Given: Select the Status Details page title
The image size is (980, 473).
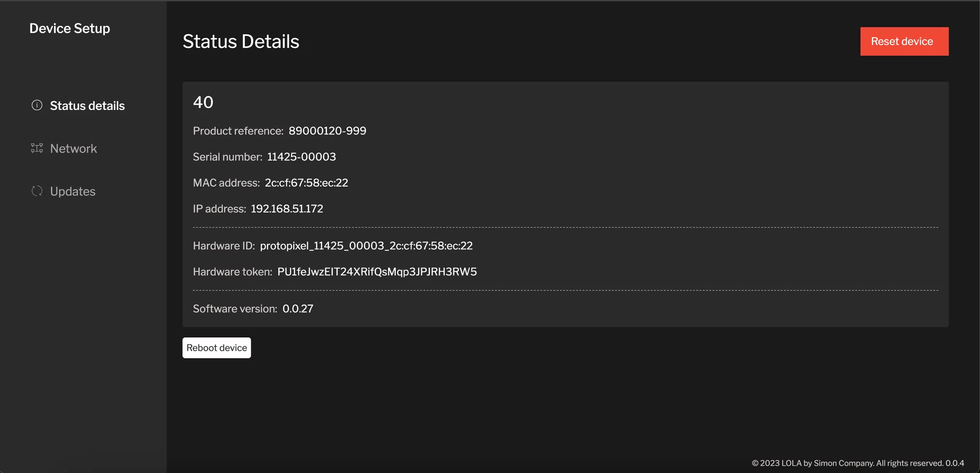Looking at the screenshot, I should pyautogui.click(x=241, y=42).
